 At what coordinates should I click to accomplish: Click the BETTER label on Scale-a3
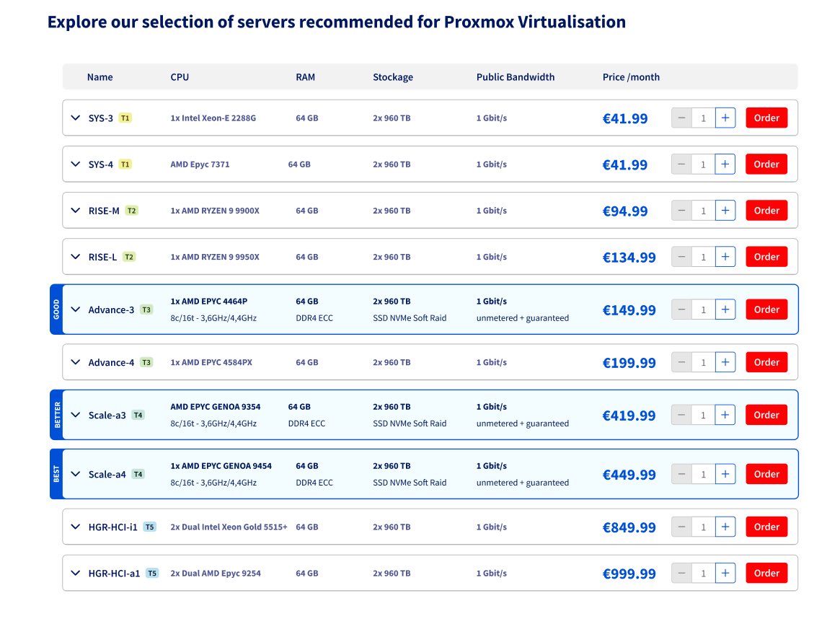pyautogui.click(x=57, y=415)
